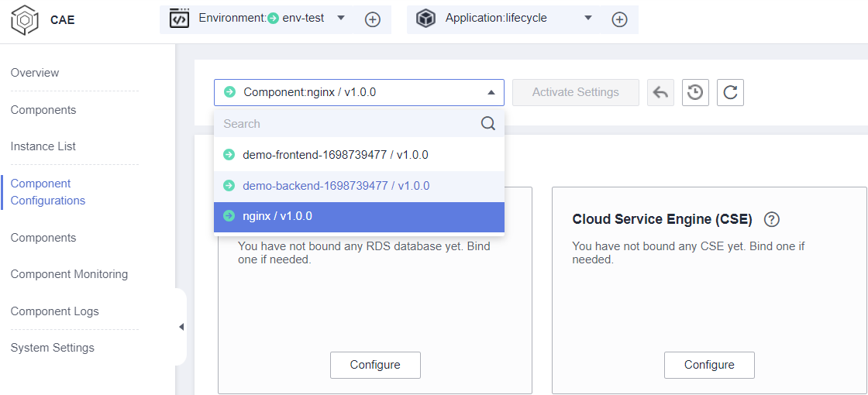Go to Instance List in sidebar
868x395 pixels.
click(x=43, y=146)
